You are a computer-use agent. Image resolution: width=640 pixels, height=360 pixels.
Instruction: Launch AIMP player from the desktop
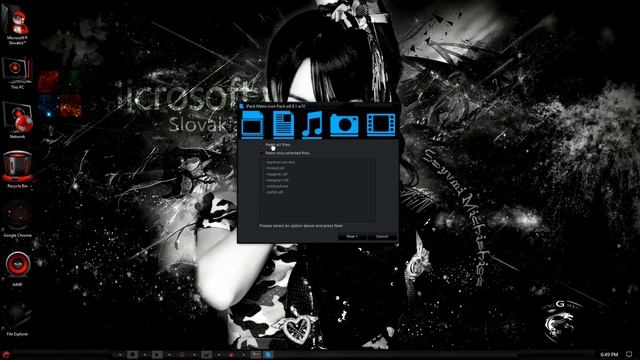coord(17,269)
